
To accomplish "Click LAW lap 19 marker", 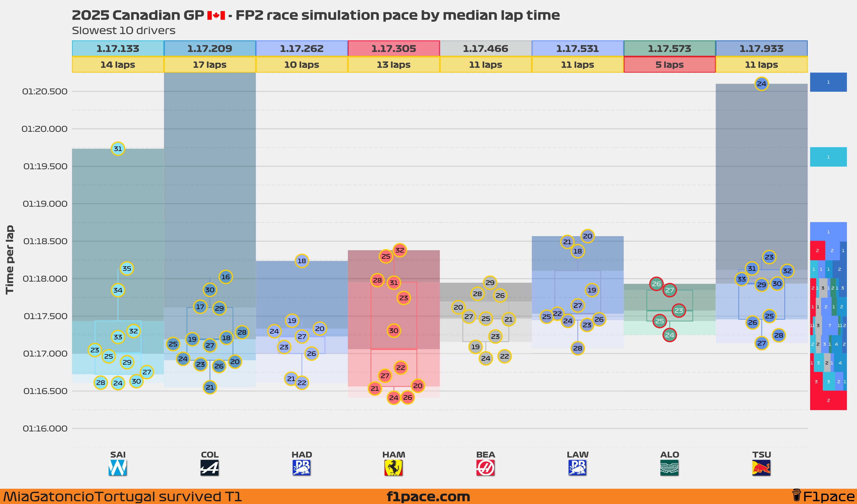I will point(592,290).
